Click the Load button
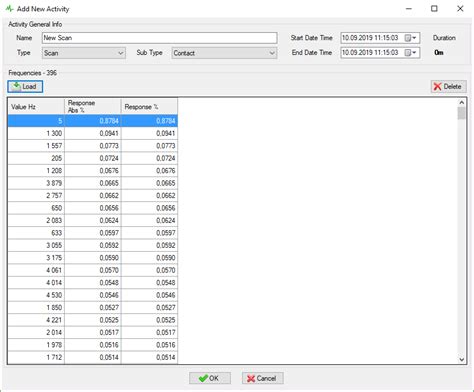The height and width of the screenshot is (392, 474). (x=25, y=87)
